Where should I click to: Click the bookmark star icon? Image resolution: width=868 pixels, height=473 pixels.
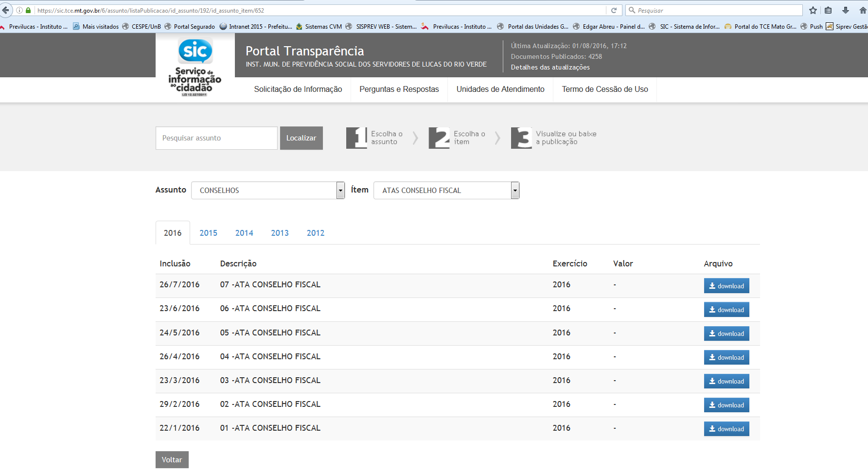(813, 10)
